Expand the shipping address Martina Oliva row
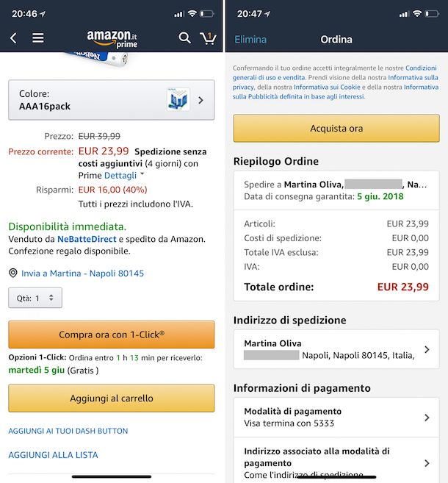This screenshot has height=483, width=448. click(x=336, y=349)
